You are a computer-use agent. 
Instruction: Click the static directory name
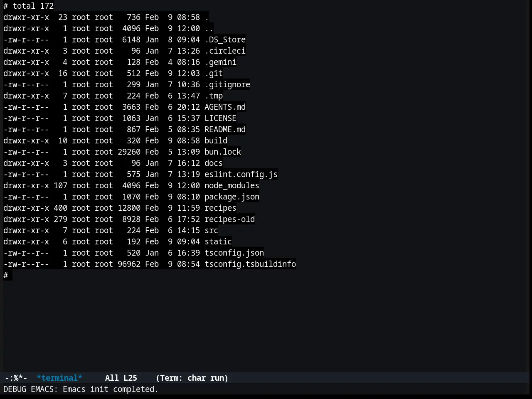218,241
